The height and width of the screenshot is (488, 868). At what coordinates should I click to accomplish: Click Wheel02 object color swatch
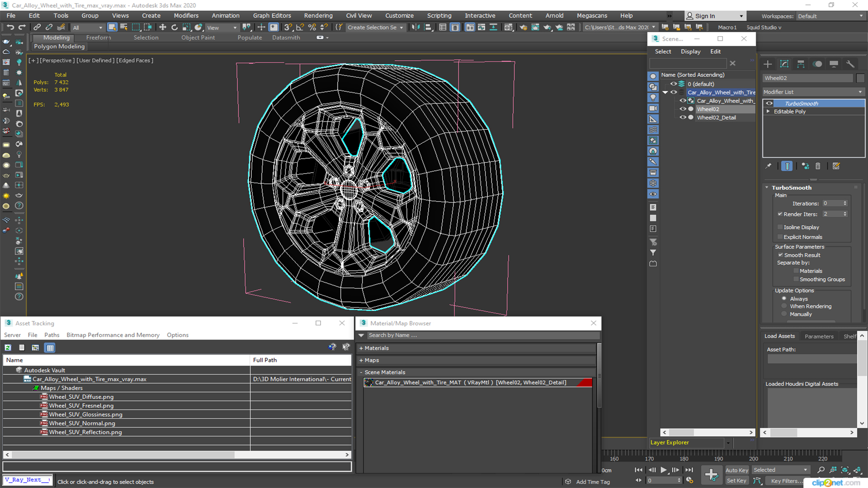pos(860,78)
